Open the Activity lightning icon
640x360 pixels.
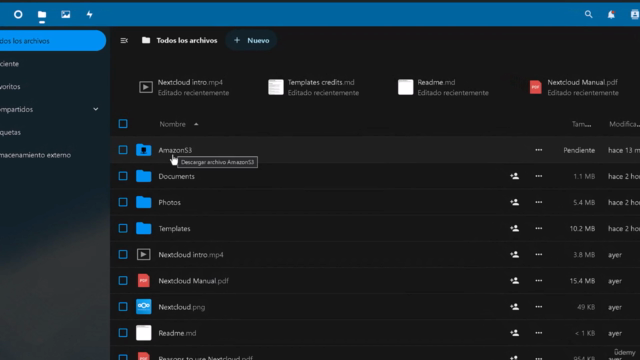point(89,15)
